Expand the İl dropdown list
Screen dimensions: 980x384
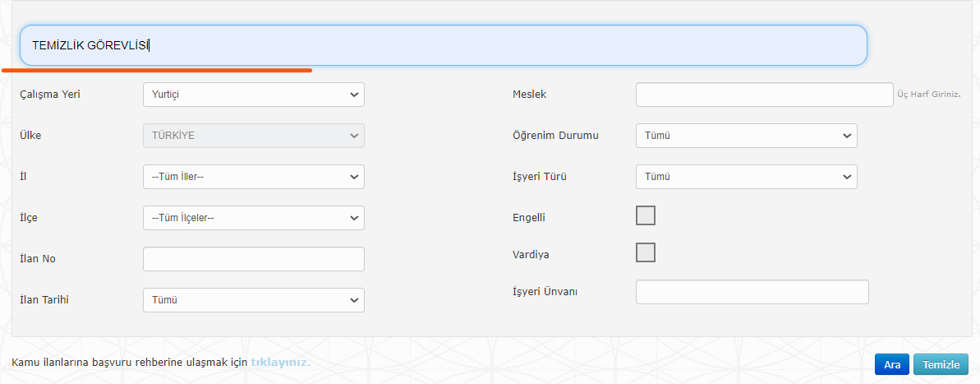click(x=254, y=177)
